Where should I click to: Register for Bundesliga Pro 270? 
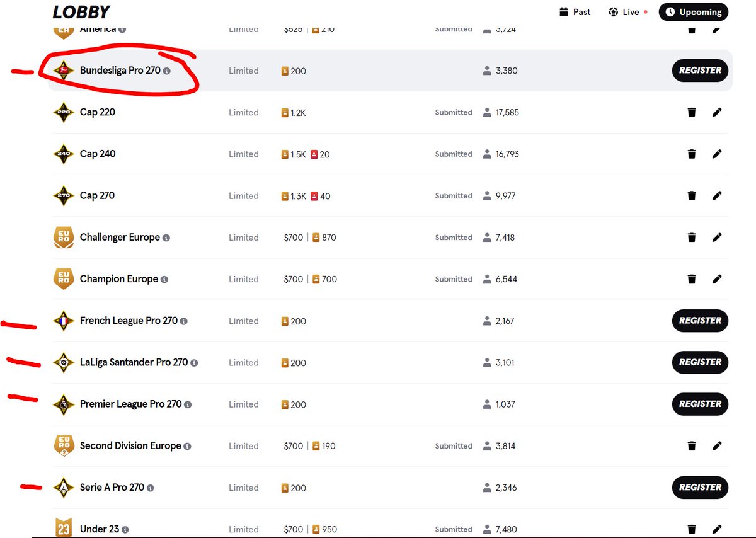coord(700,71)
